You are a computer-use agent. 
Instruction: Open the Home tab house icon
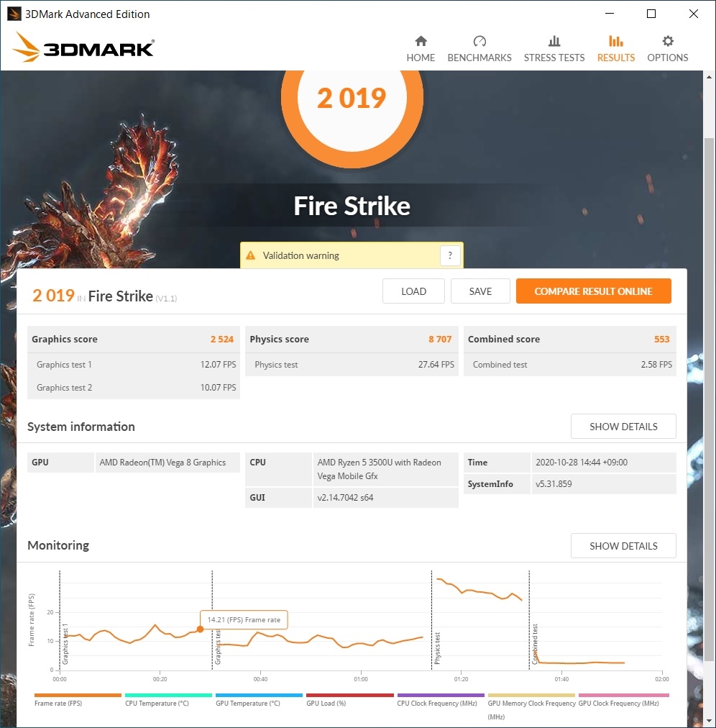421,41
